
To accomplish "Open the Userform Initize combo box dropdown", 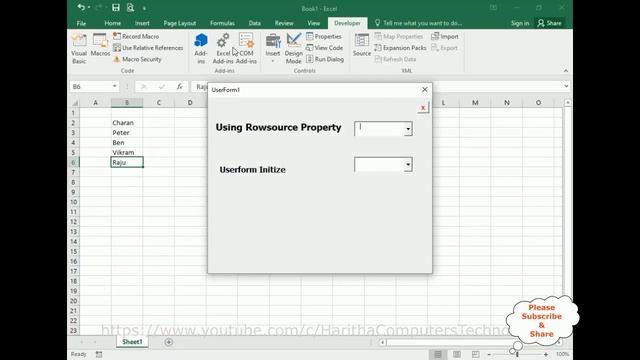I will click(408, 164).
